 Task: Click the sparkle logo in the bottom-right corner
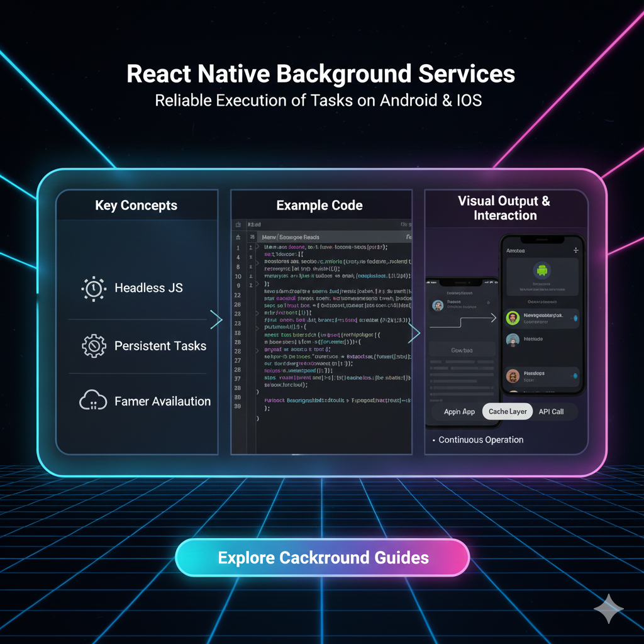608,608
